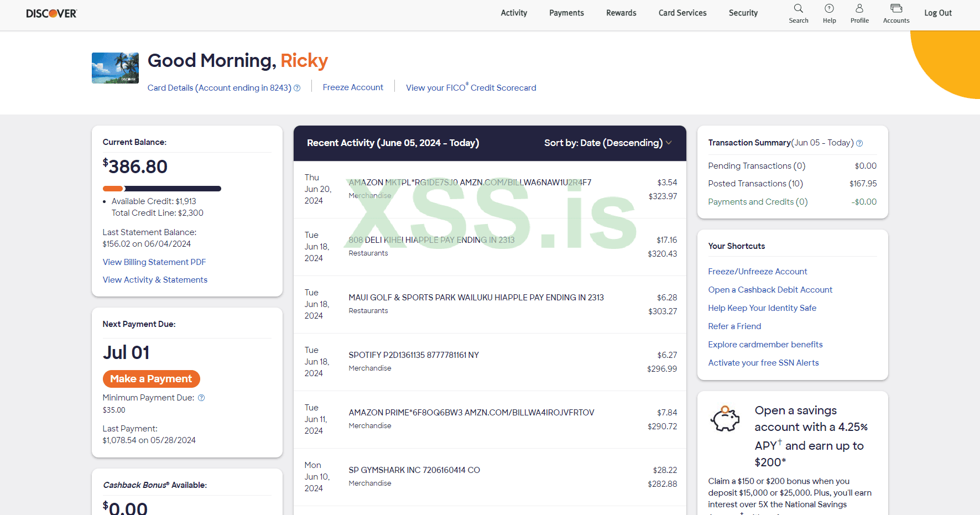Open the Card Services menu
This screenshot has width=980, height=515.
pyautogui.click(x=682, y=13)
